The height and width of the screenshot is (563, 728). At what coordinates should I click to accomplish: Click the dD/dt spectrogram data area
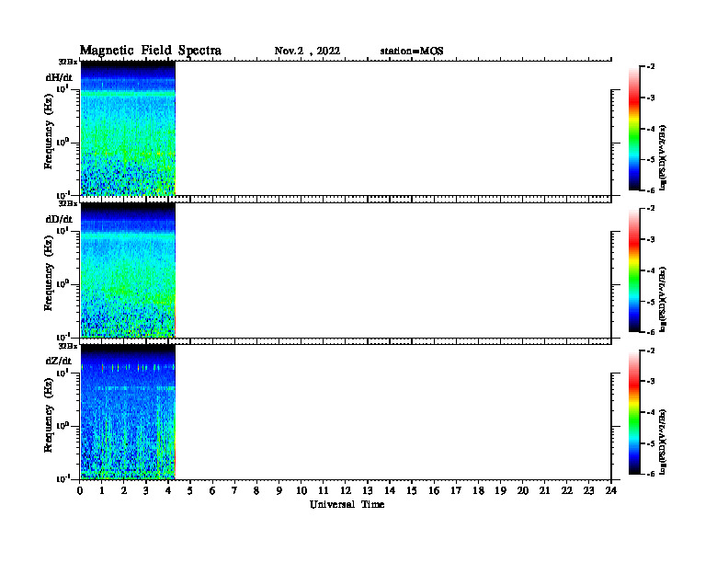point(128,270)
